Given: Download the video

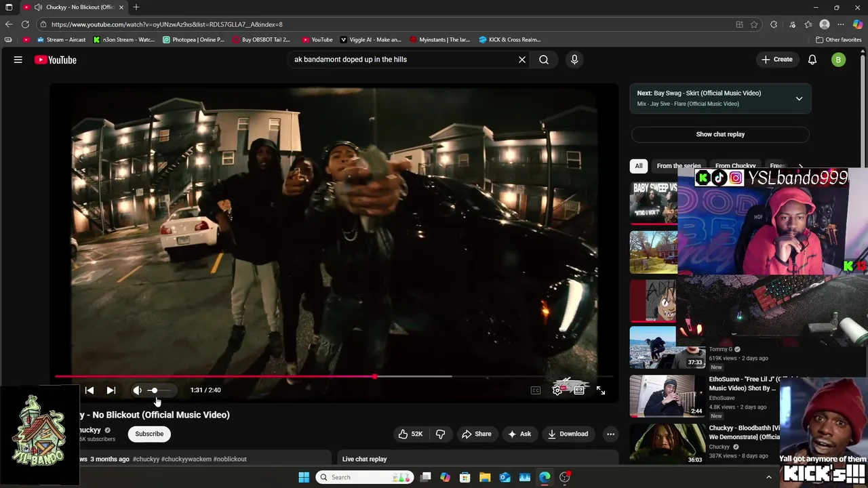Looking at the screenshot, I should coord(568,434).
